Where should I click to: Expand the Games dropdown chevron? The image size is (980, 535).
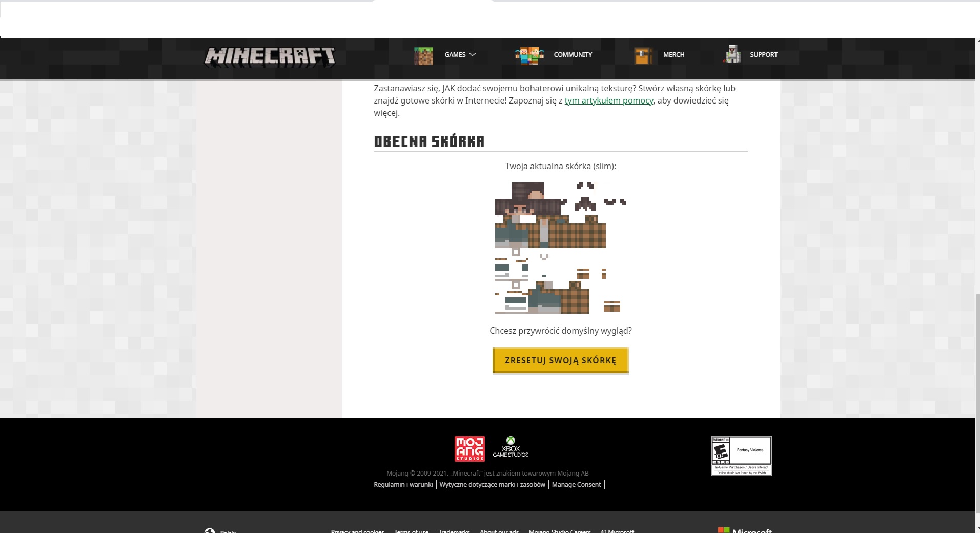[473, 55]
